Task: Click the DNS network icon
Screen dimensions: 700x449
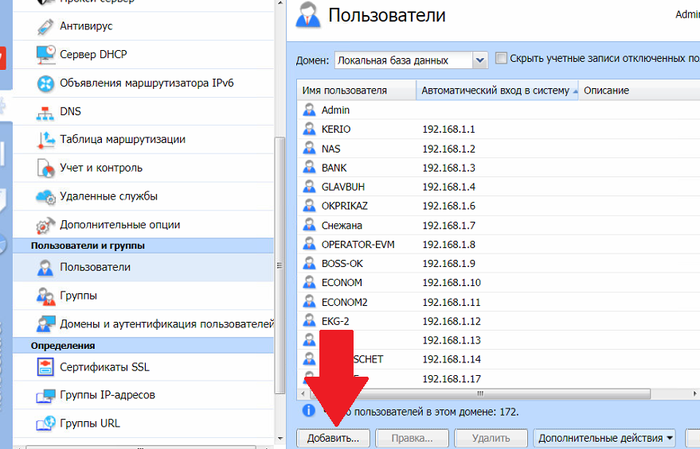Action: tap(45, 112)
